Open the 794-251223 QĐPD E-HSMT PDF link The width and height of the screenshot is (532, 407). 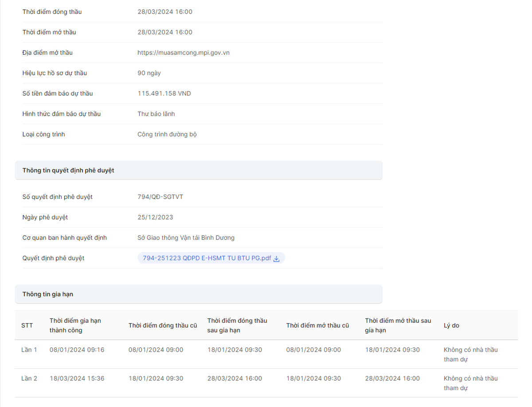204,258
